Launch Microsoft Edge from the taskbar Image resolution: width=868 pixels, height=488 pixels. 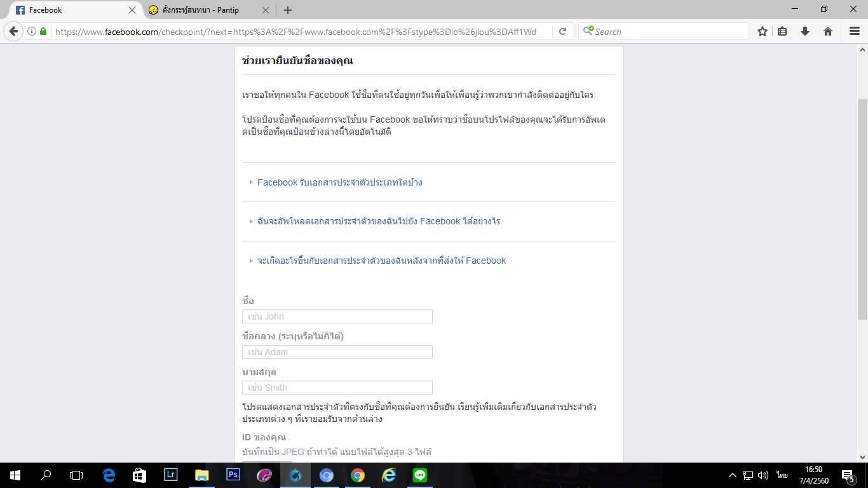tap(109, 475)
